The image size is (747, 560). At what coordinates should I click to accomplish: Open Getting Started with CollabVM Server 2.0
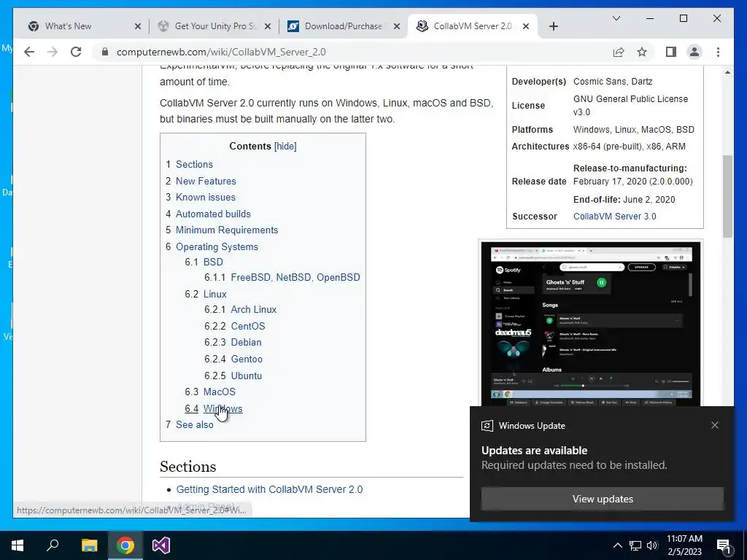[269, 489]
